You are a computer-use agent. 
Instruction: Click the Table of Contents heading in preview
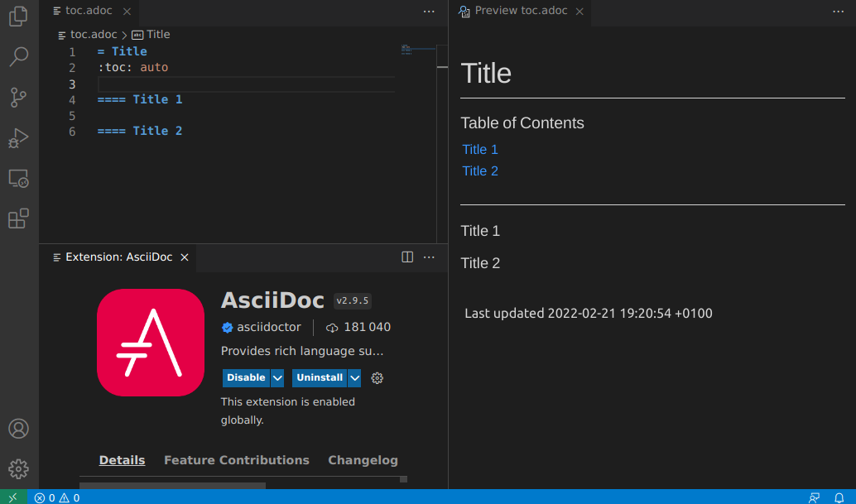point(522,123)
